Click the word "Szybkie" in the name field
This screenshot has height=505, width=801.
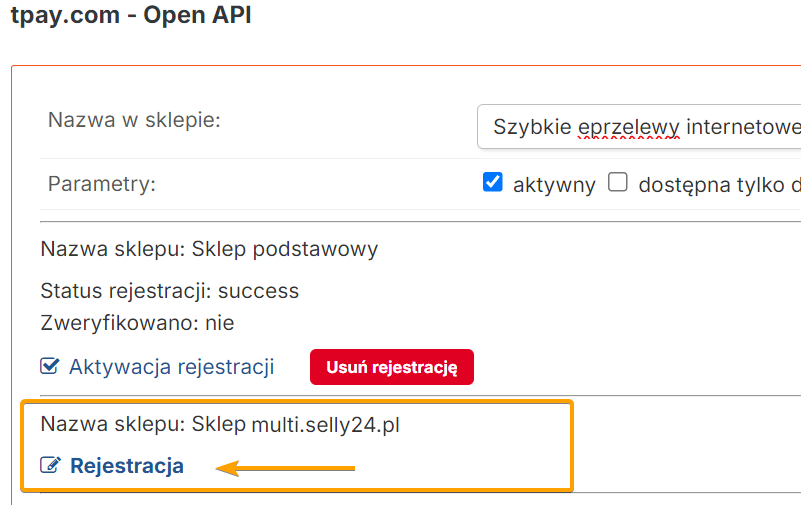[x=533, y=127]
